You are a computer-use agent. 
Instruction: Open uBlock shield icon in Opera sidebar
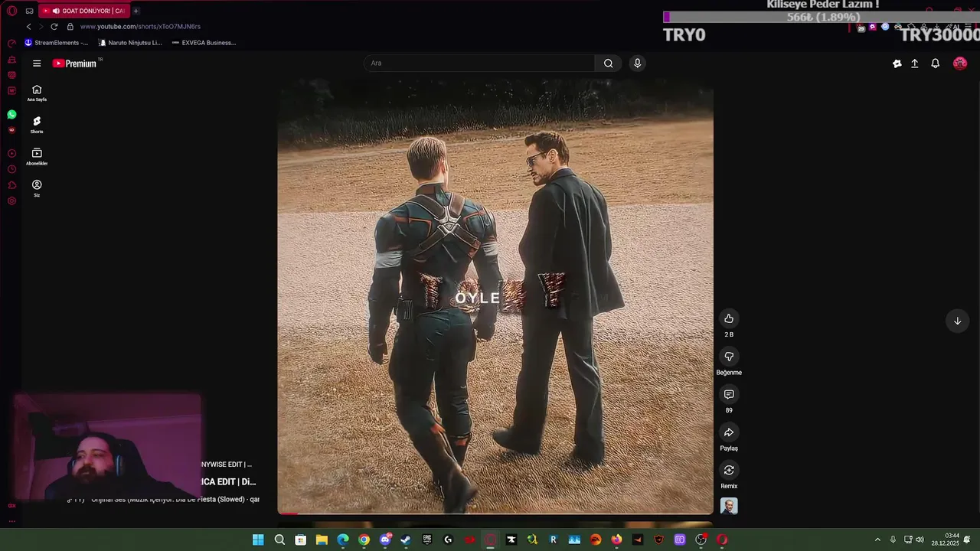[x=11, y=130]
